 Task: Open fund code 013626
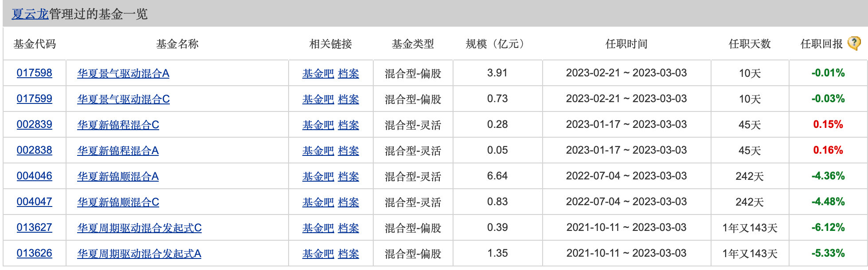[x=34, y=254]
